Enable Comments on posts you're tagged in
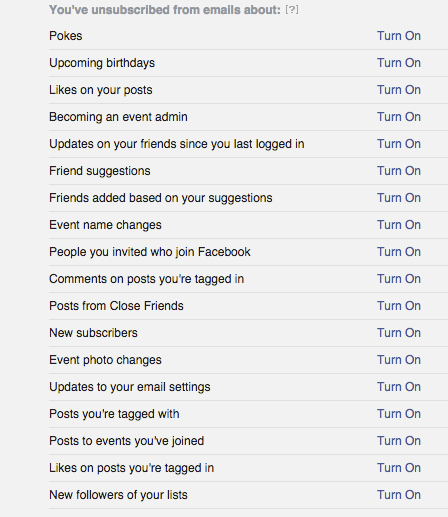The width and height of the screenshot is (448, 517). [399, 279]
